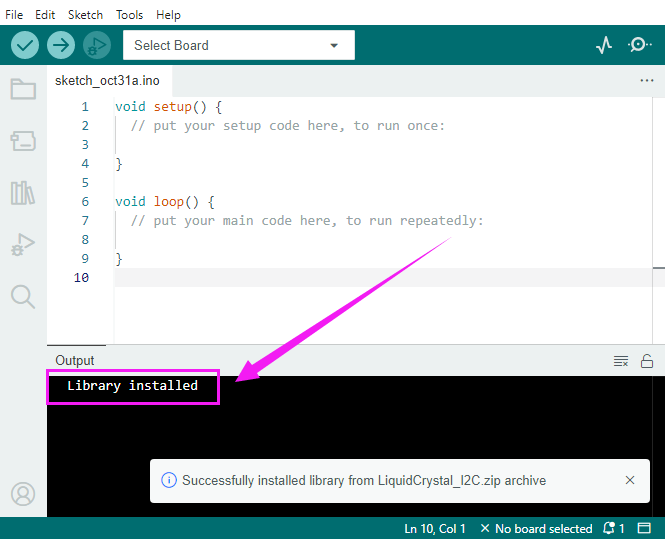Click the editor vertical scrollbar
The width and height of the screenshot is (665, 539).
(659, 221)
